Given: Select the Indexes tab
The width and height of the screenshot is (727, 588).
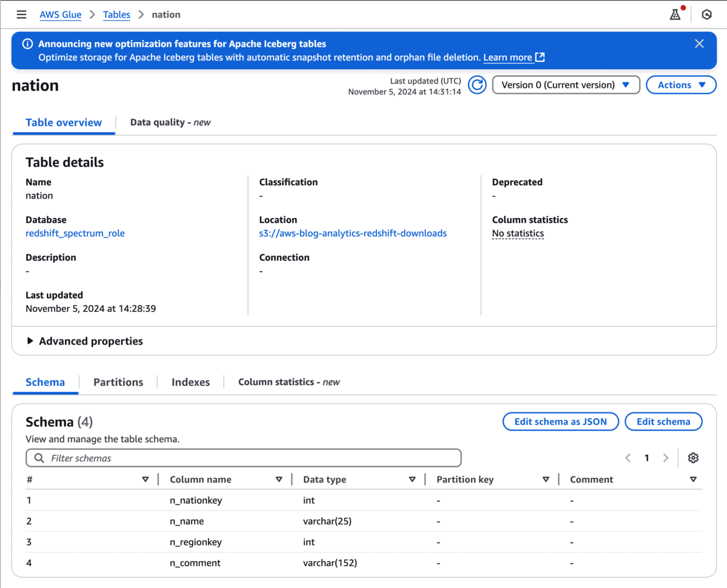Looking at the screenshot, I should click(191, 382).
